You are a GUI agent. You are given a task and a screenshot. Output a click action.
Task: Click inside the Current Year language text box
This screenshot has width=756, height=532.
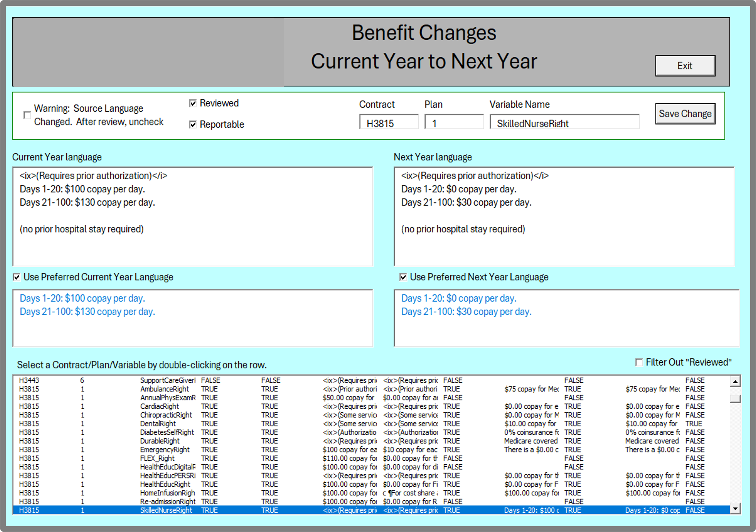pos(193,217)
